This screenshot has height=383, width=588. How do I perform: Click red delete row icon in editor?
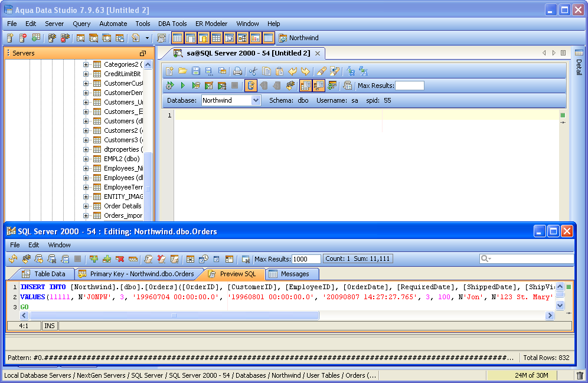(120, 259)
